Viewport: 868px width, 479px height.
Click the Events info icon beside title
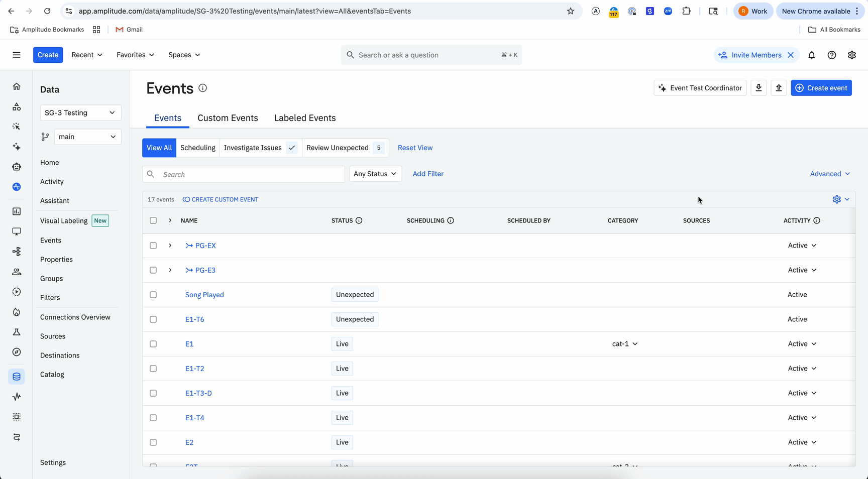click(202, 88)
